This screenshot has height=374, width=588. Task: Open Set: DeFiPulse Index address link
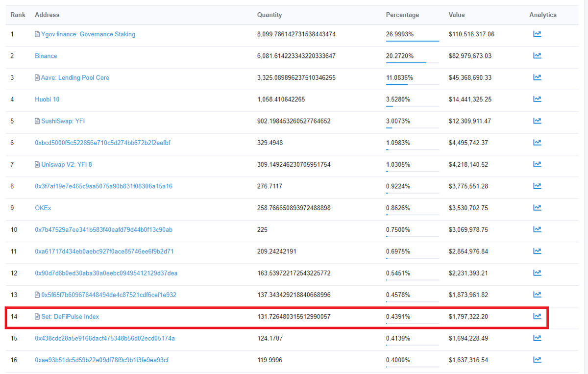[x=70, y=316]
